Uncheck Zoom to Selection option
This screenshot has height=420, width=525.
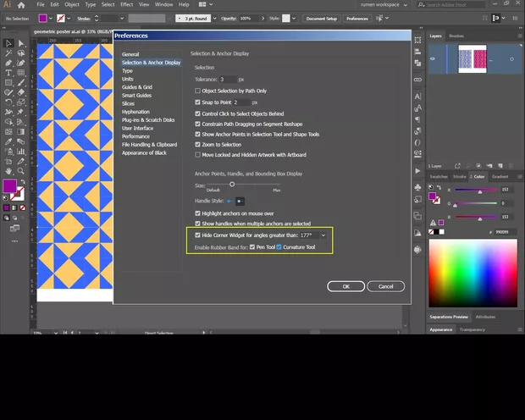point(197,145)
